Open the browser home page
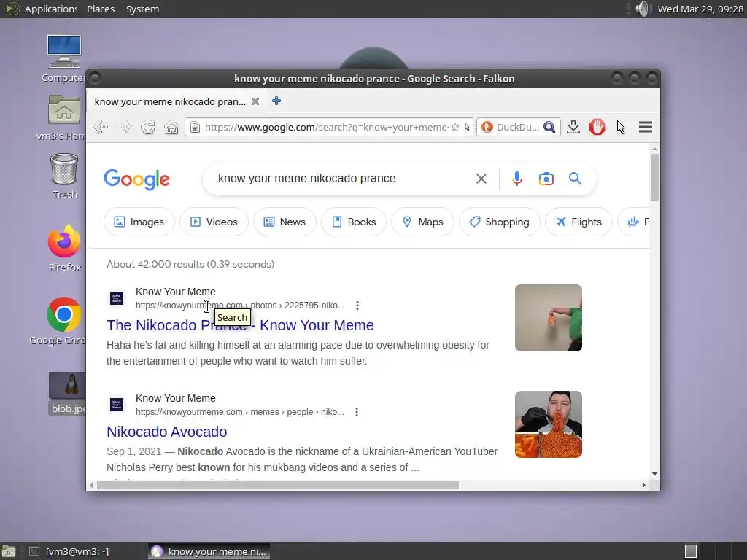Viewport: 747px width, 560px height. click(x=171, y=127)
